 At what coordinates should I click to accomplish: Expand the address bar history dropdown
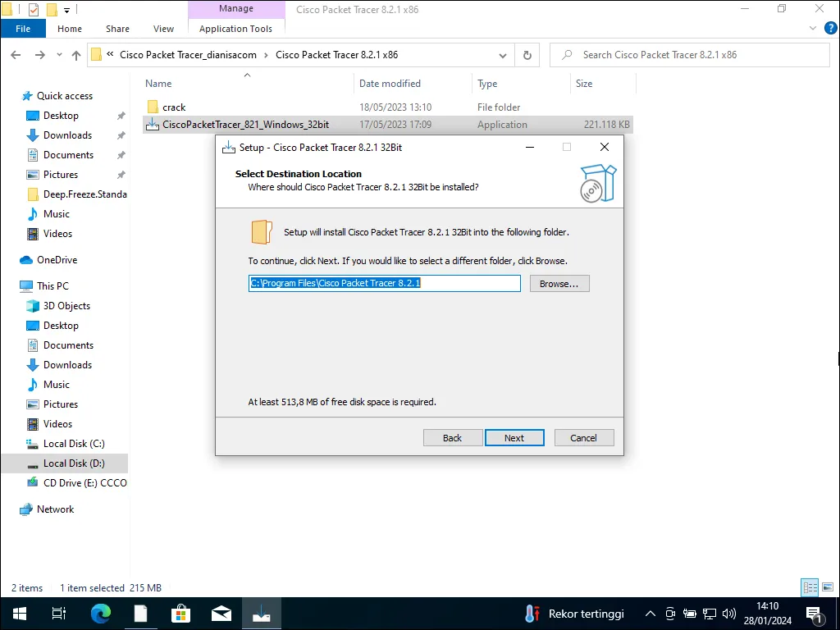tap(503, 55)
